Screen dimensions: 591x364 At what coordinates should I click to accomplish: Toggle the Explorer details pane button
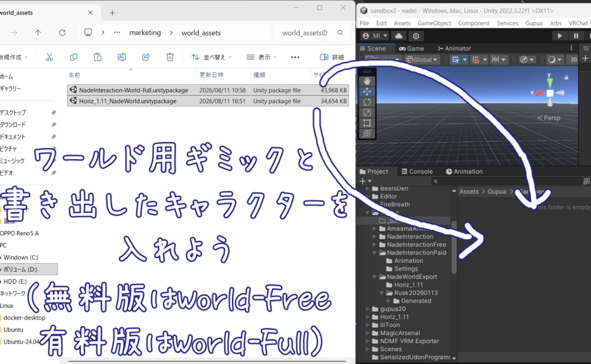coord(332,57)
